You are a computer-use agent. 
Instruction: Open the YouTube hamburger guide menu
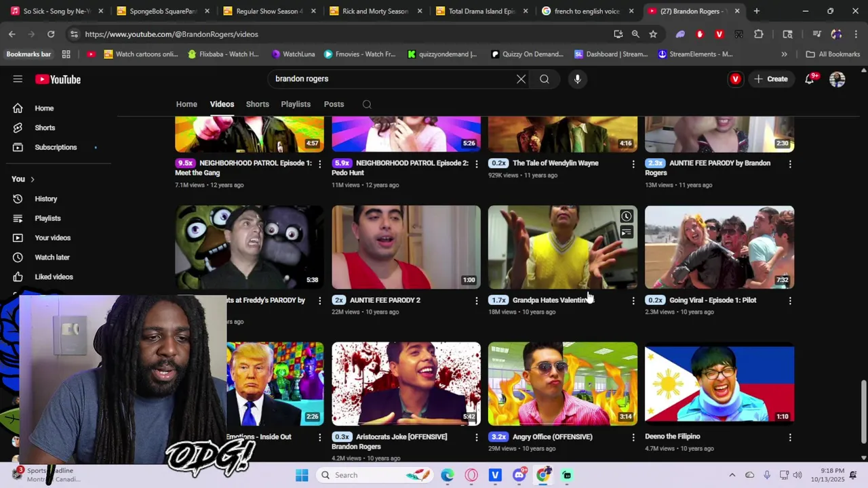18,79
